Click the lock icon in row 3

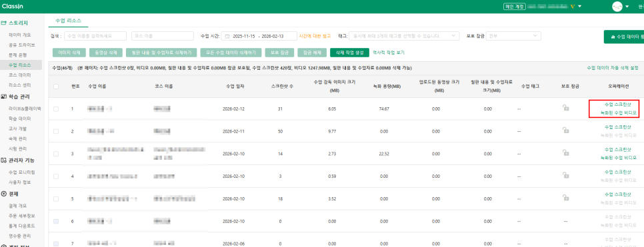[x=565, y=152]
